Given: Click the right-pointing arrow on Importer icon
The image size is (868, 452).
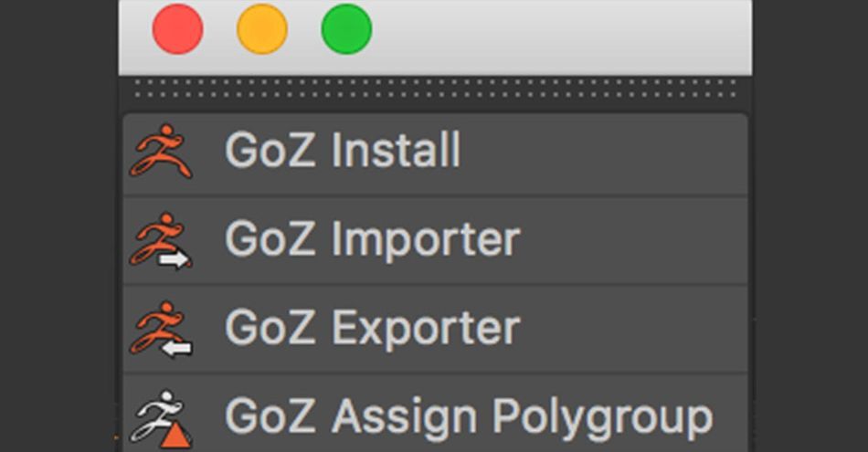Looking at the screenshot, I should point(174,259).
